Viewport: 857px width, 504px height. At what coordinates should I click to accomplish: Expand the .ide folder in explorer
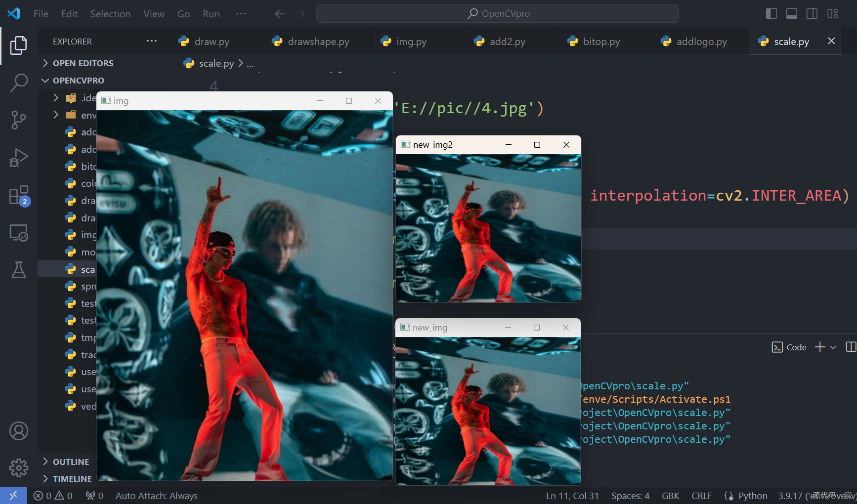[x=56, y=98]
